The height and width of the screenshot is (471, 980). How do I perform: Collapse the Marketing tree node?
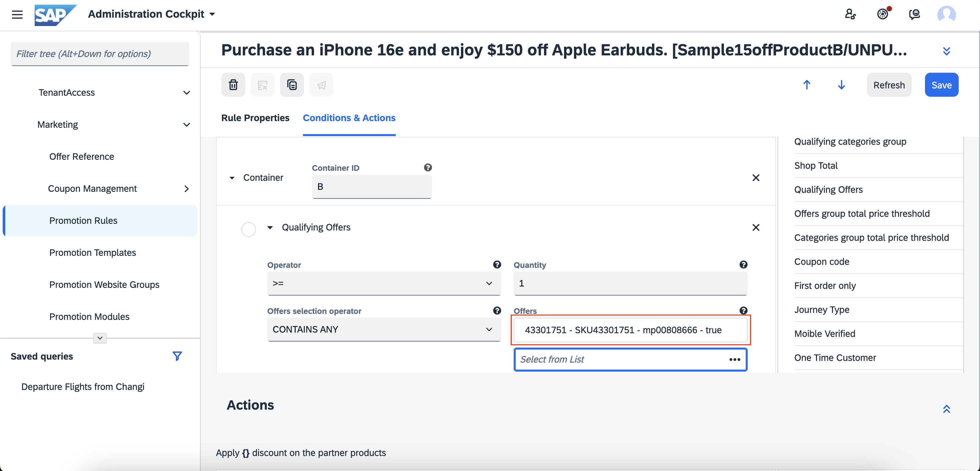(x=186, y=124)
